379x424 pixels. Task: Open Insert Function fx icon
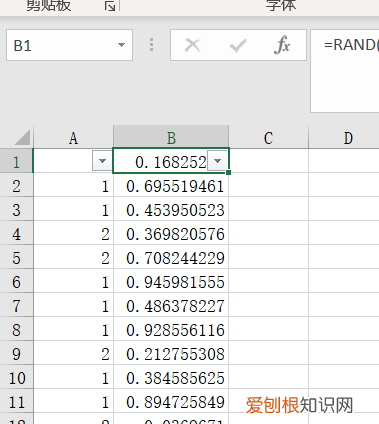coord(282,45)
